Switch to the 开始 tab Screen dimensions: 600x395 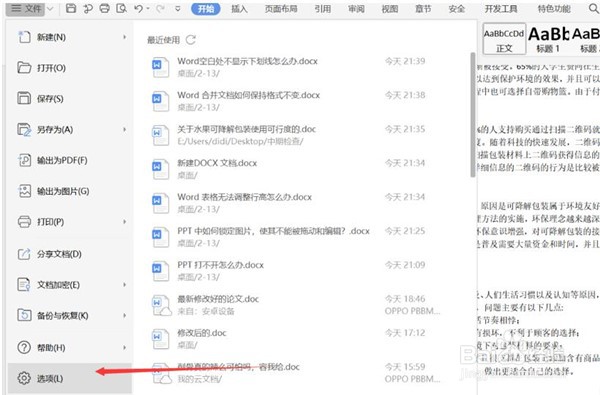tap(206, 9)
